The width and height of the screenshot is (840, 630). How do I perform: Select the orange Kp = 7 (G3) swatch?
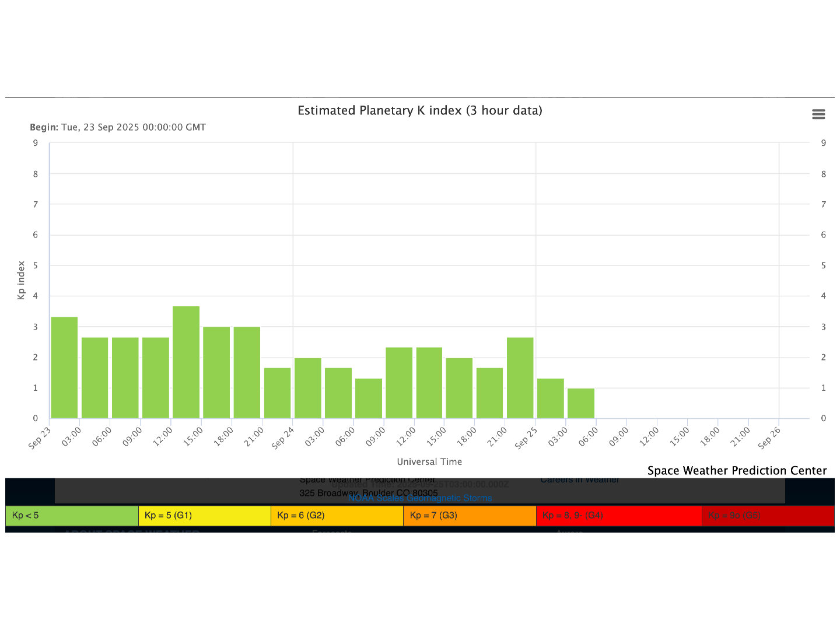pos(469,516)
